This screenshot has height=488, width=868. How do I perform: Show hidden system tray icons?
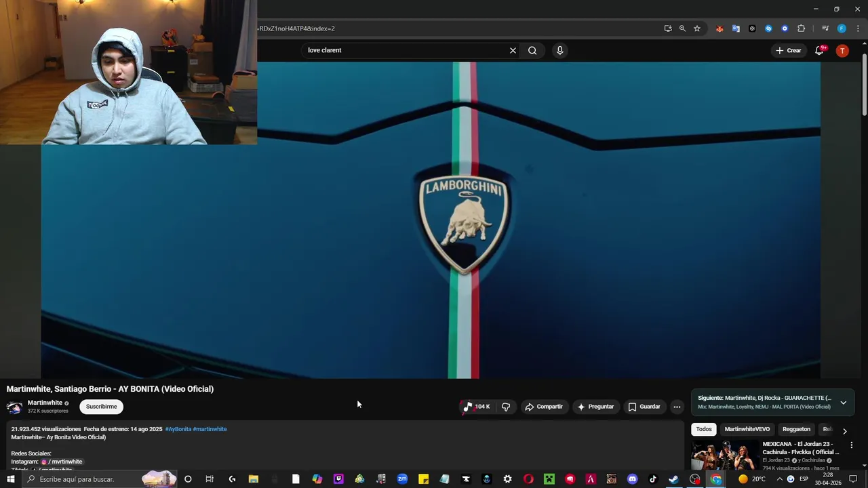coord(780,479)
